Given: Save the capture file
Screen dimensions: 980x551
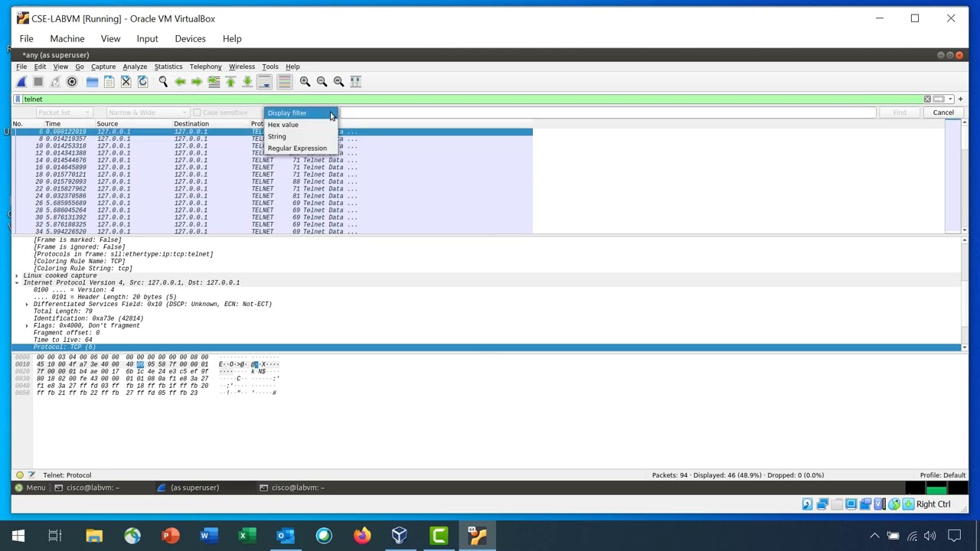Looking at the screenshot, I should click(x=109, y=81).
